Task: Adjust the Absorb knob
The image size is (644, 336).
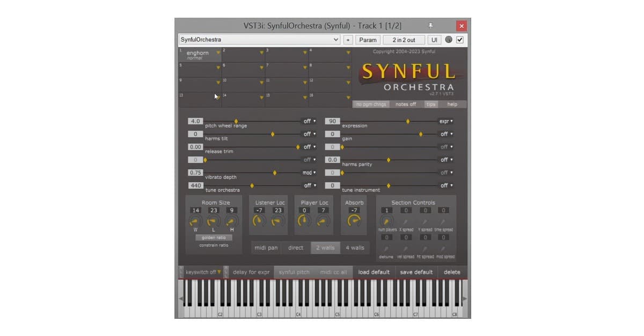Action: pyautogui.click(x=354, y=220)
